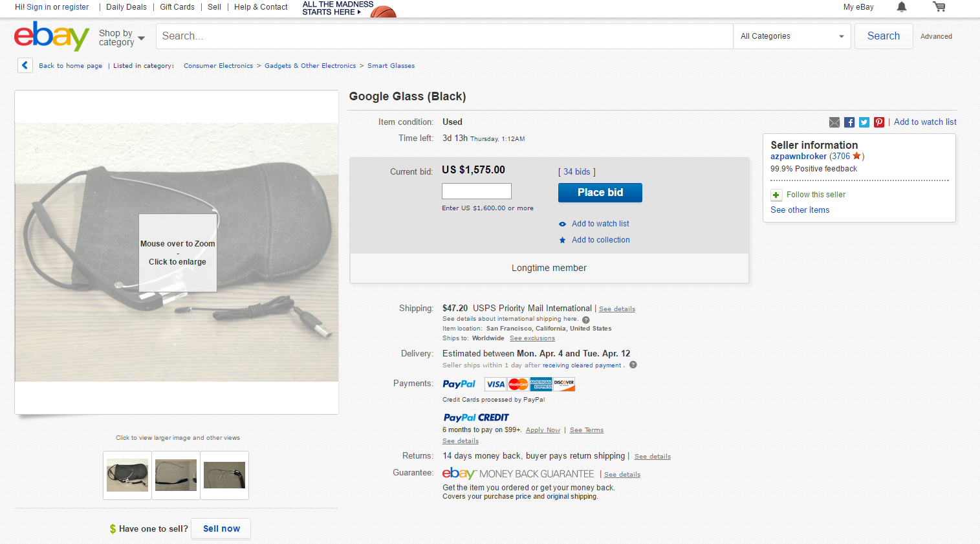
Task: Select the second product thumbnail image
Action: pos(176,475)
